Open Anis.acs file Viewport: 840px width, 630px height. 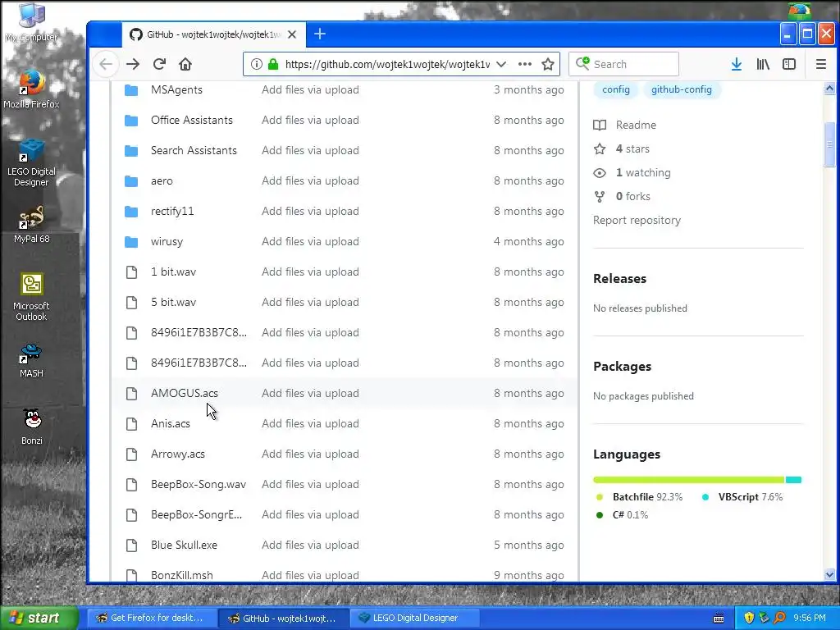tap(171, 424)
